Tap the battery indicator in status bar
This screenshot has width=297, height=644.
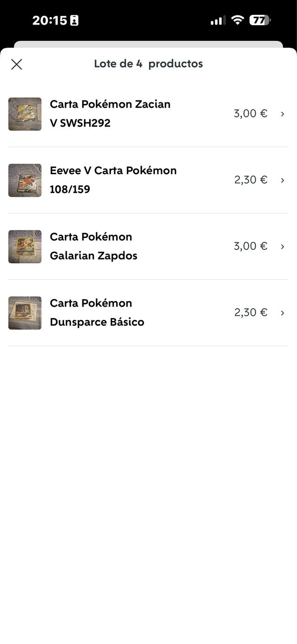(259, 20)
